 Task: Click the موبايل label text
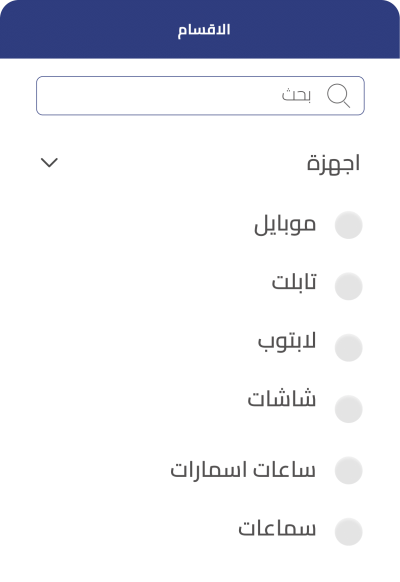(x=285, y=225)
